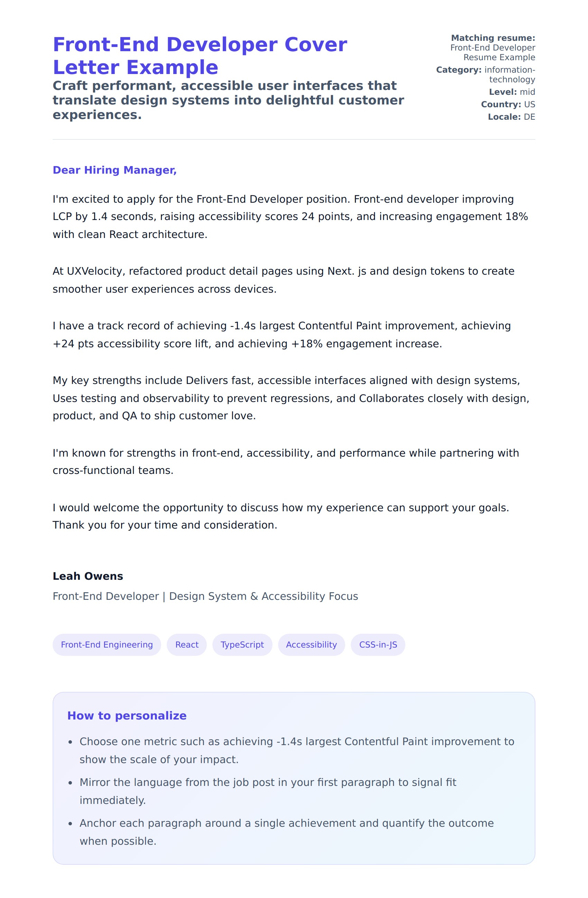Select the Accessibility skill tag
Screen dimensions: 588x898
[x=311, y=644]
